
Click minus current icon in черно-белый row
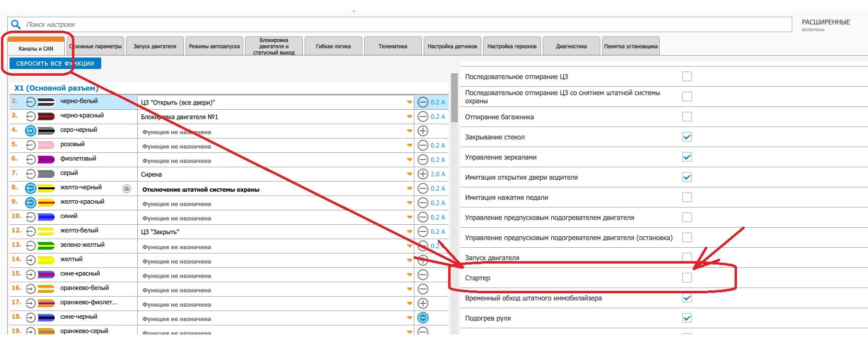point(423,102)
